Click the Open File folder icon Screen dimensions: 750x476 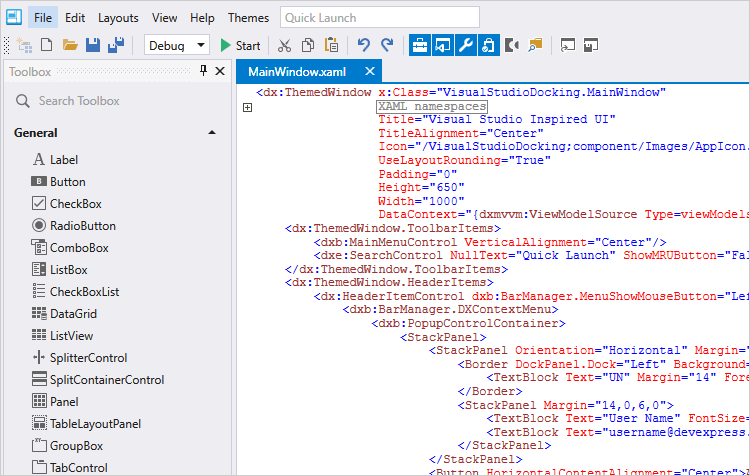[x=70, y=45]
